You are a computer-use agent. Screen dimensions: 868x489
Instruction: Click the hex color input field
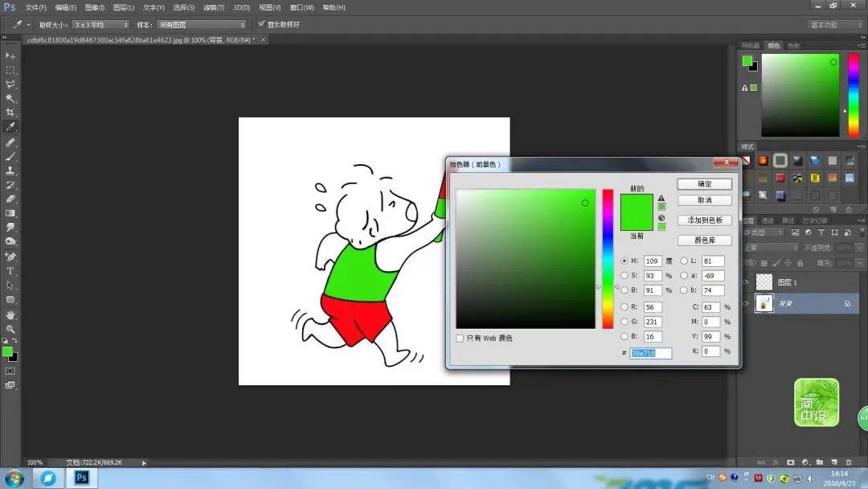click(650, 353)
